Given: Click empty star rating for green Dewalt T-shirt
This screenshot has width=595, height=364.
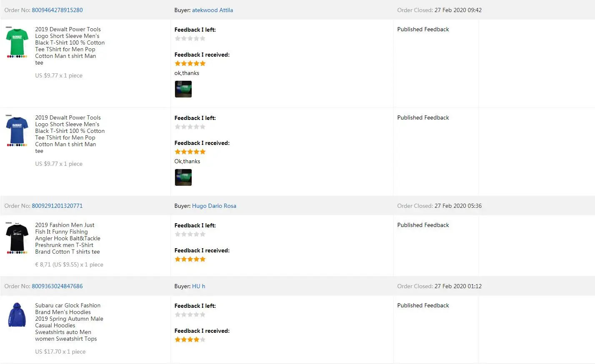Looking at the screenshot, I should pos(190,38).
